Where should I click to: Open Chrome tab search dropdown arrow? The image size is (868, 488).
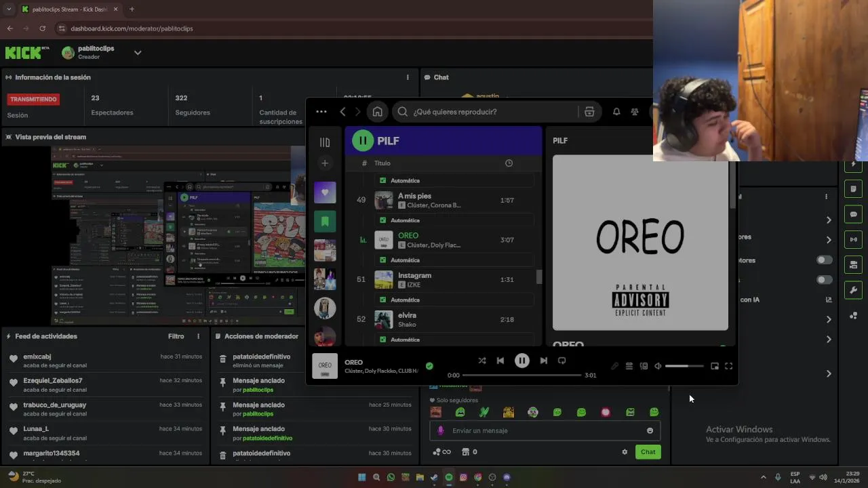[9, 9]
